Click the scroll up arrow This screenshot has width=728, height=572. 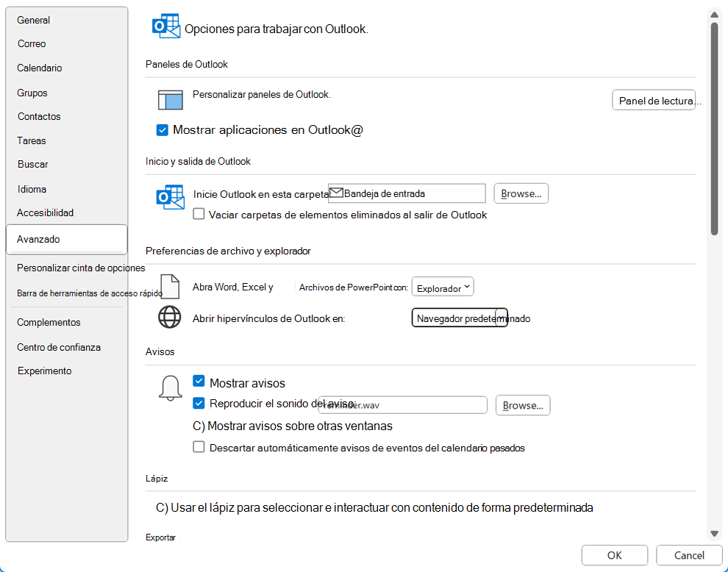pos(715,15)
